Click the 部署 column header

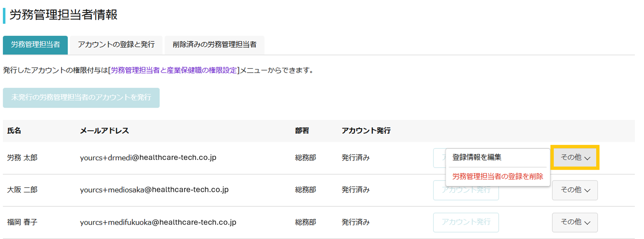pyautogui.click(x=302, y=131)
